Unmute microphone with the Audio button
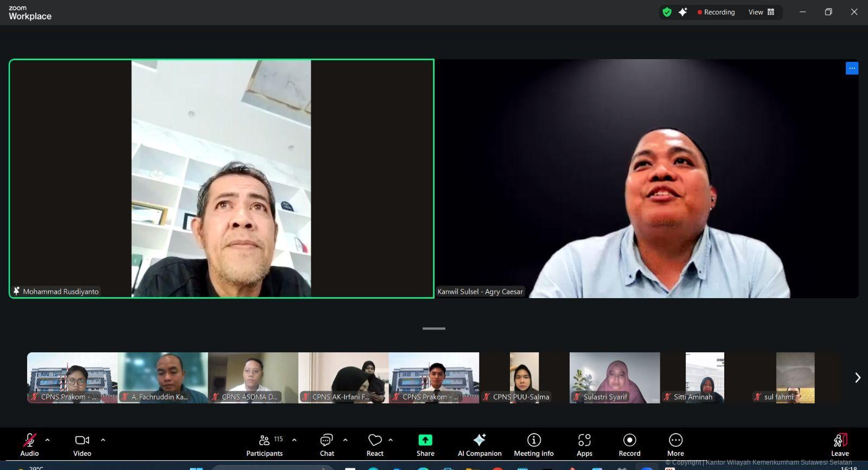868x470 pixels. [x=29, y=445]
